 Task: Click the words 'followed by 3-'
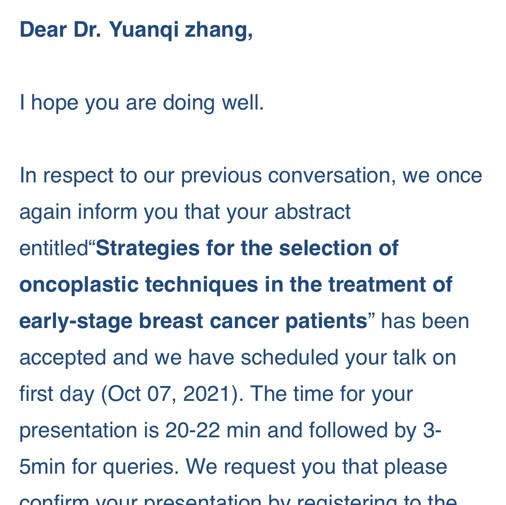pos(375,430)
